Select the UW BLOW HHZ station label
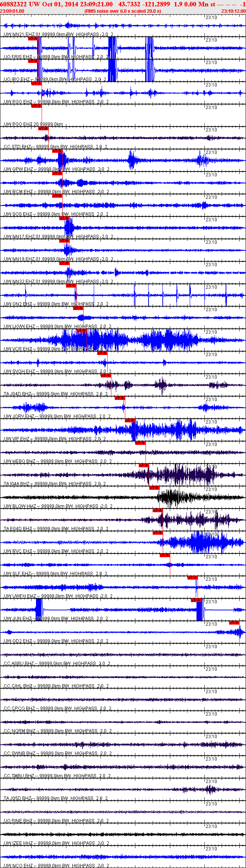The height and width of the screenshot is (868, 246). [58, 506]
